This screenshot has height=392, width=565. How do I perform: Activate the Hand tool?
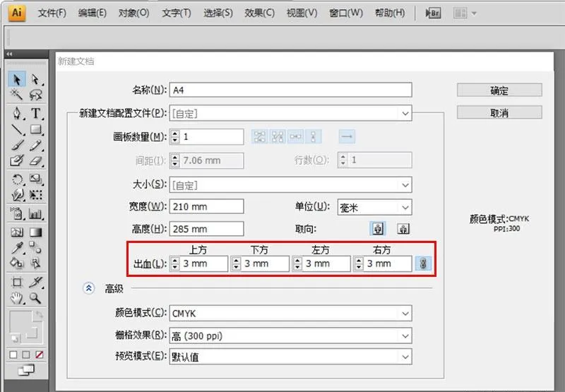coord(18,299)
